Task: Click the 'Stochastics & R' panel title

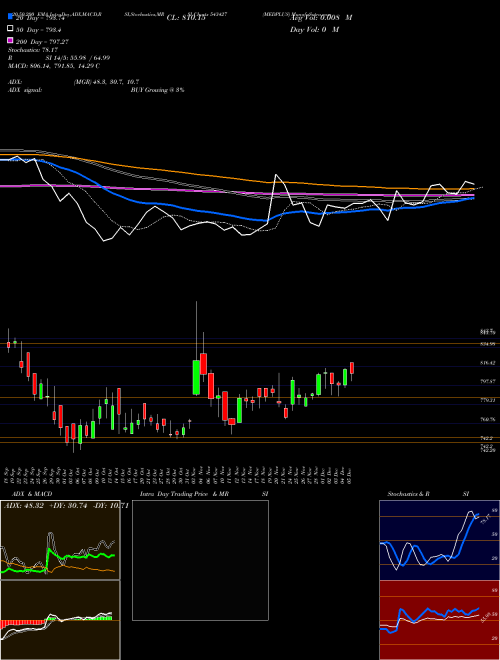Action: tap(409, 494)
